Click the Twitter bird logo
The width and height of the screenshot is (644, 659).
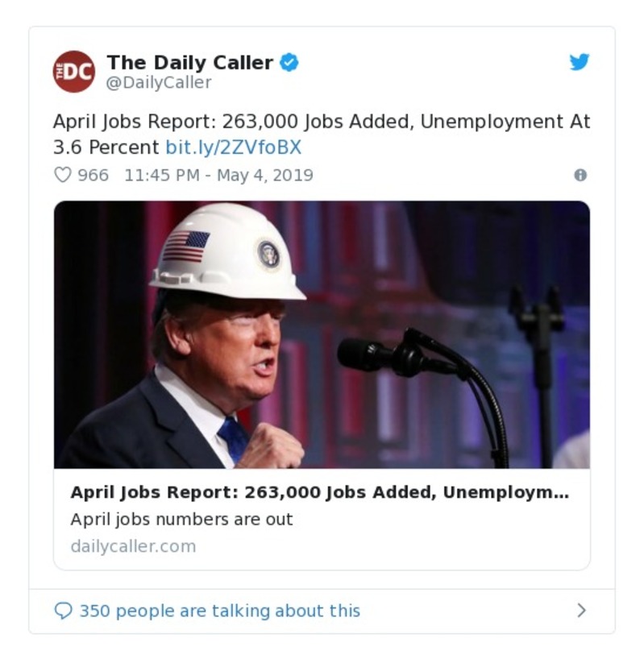point(580,62)
